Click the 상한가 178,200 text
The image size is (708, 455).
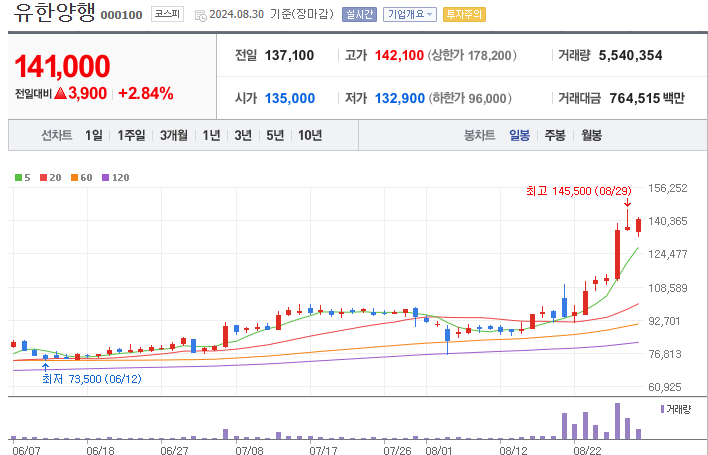click(x=472, y=56)
